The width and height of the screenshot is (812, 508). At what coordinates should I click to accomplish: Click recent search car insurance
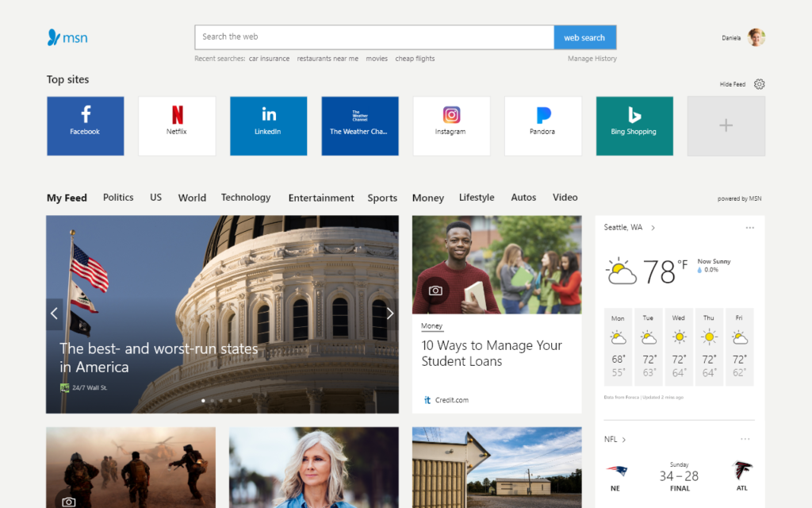269,59
